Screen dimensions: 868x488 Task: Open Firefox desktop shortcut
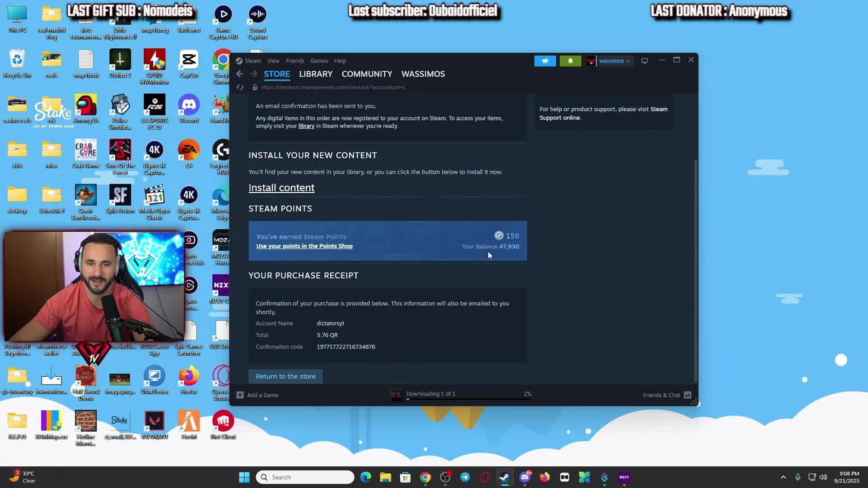tap(189, 381)
